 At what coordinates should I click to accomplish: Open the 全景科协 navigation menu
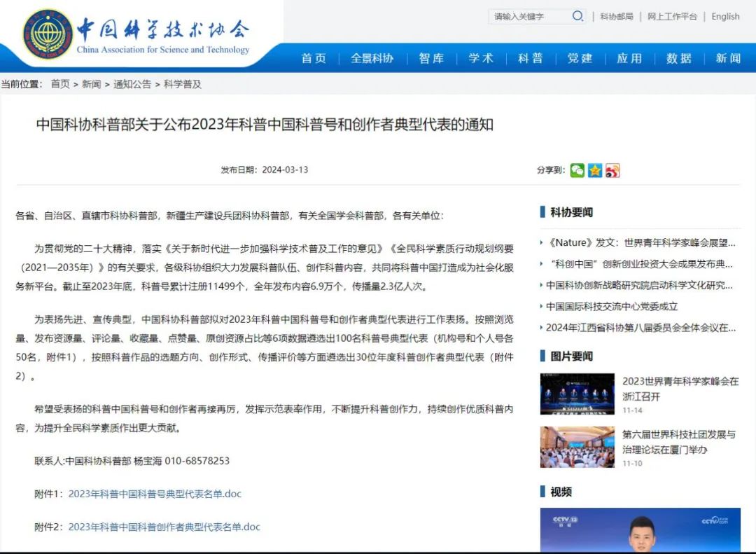372,58
